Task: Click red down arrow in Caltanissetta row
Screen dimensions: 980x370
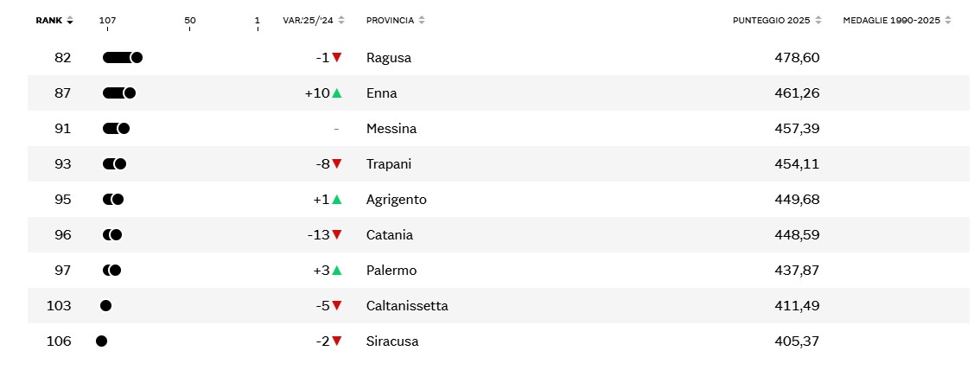Action: point(337,306)
